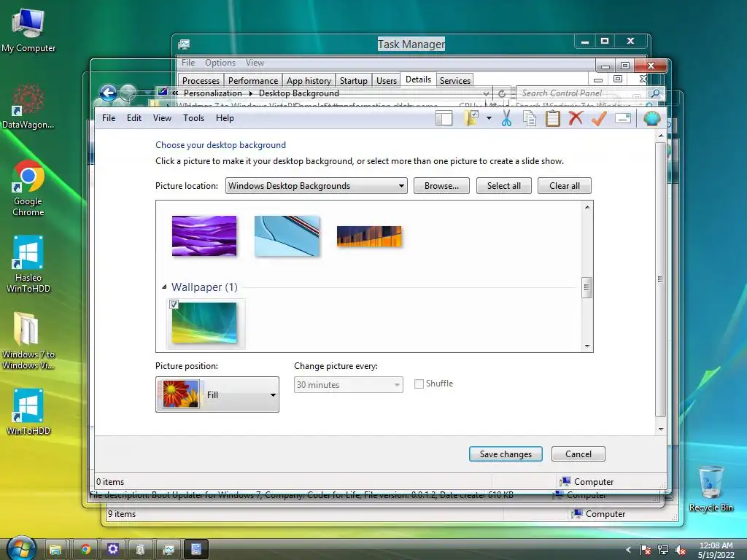Open the Recycle Bin
This screenshot has height=560, width=747.
click(x=711, y=489)
